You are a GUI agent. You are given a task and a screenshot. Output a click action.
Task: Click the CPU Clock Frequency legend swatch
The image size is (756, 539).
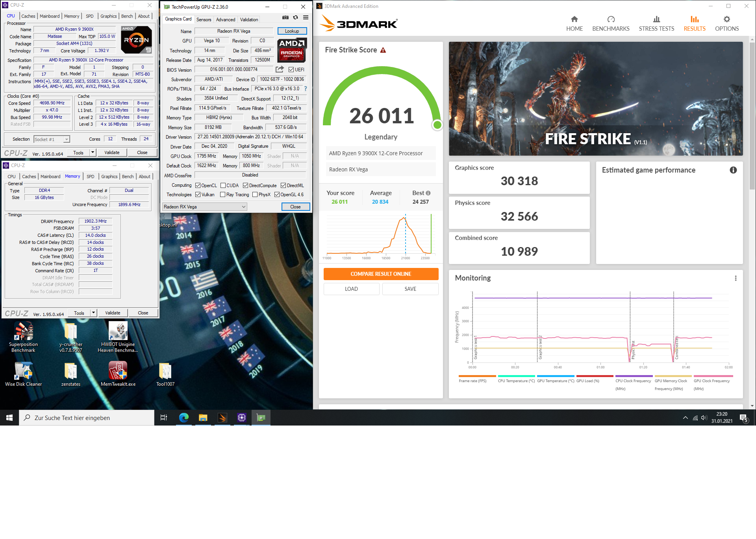coord(634,376)
